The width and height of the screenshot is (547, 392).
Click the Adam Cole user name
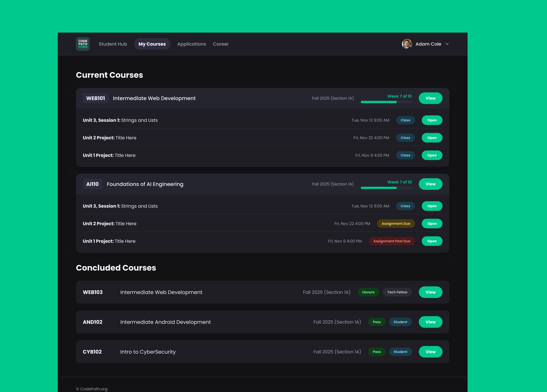point(428,44)
